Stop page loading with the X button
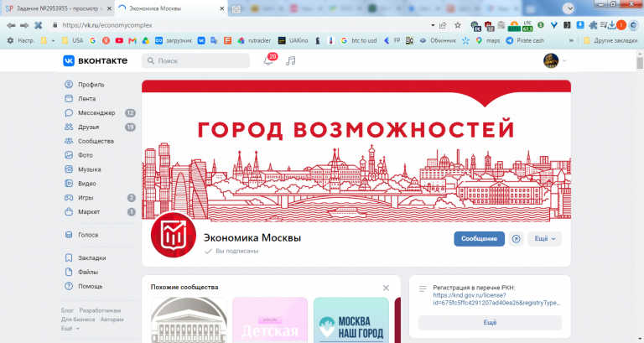The height and width of the screenshot is (343, 644). (39, 25)
